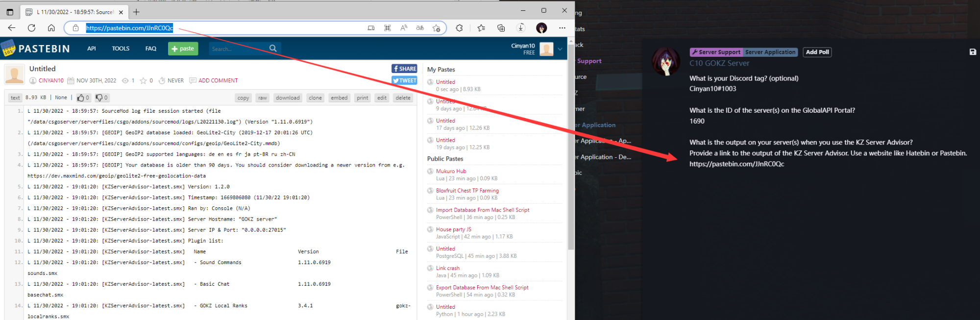Viewport: 980px width, 320px height.
Task: Copy the paste content
Action: click(x=244, y=98)
